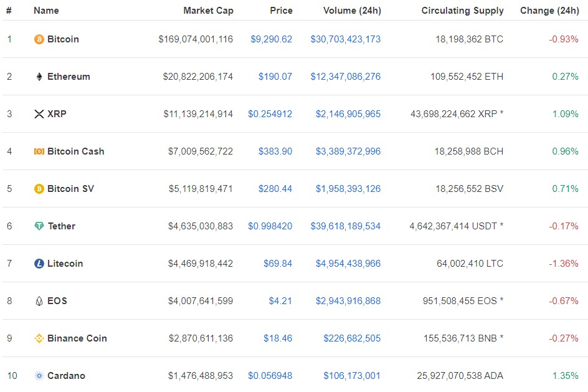
Task: Click Binance Coin price $18.46
Action: click(x=278, y=338)
